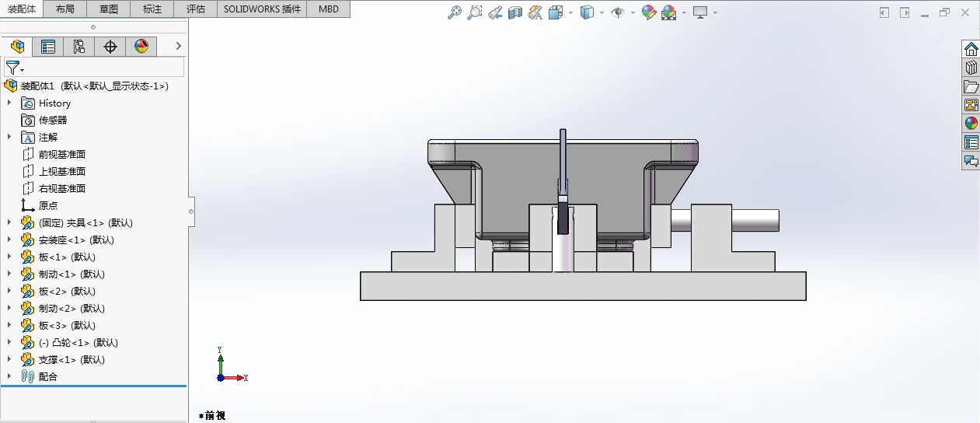
Task: Select the Zoom to Area tool
Action: click(474, 12)
